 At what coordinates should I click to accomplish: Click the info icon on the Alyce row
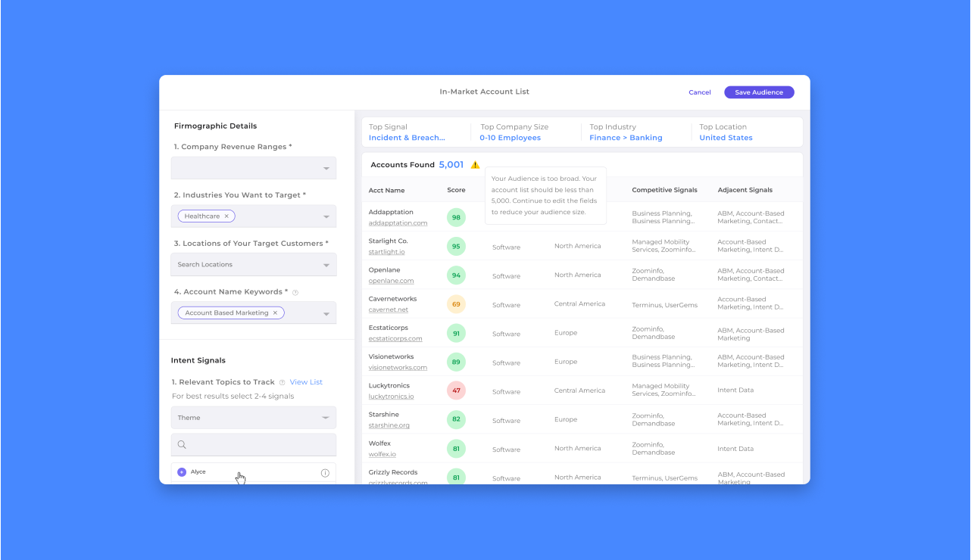click(325, 473)
